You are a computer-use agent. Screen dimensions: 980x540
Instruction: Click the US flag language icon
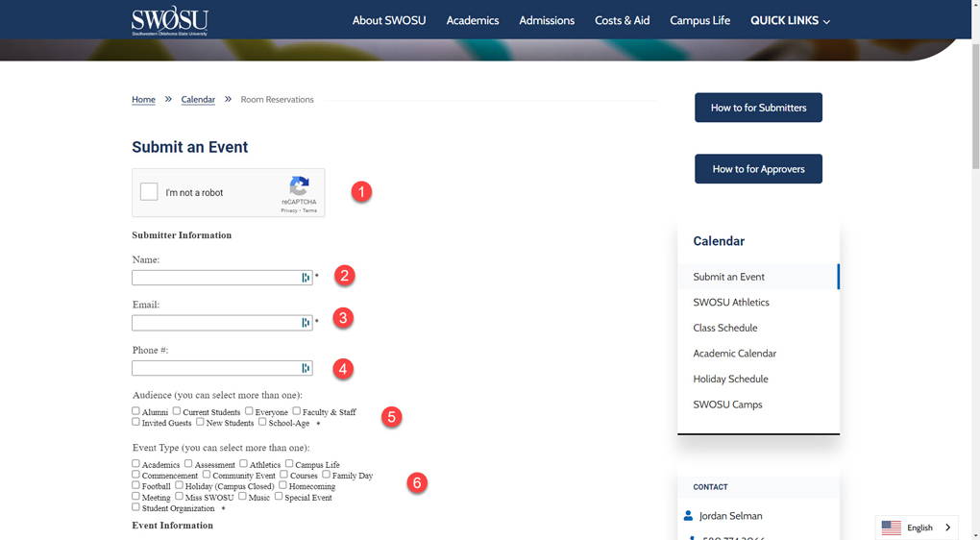click(892, 528)
